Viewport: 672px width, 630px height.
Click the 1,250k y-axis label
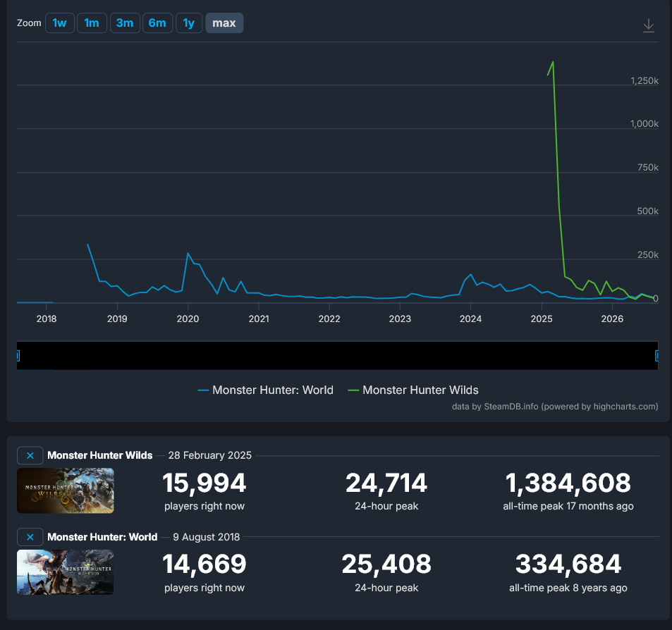(x=644, y=80)
